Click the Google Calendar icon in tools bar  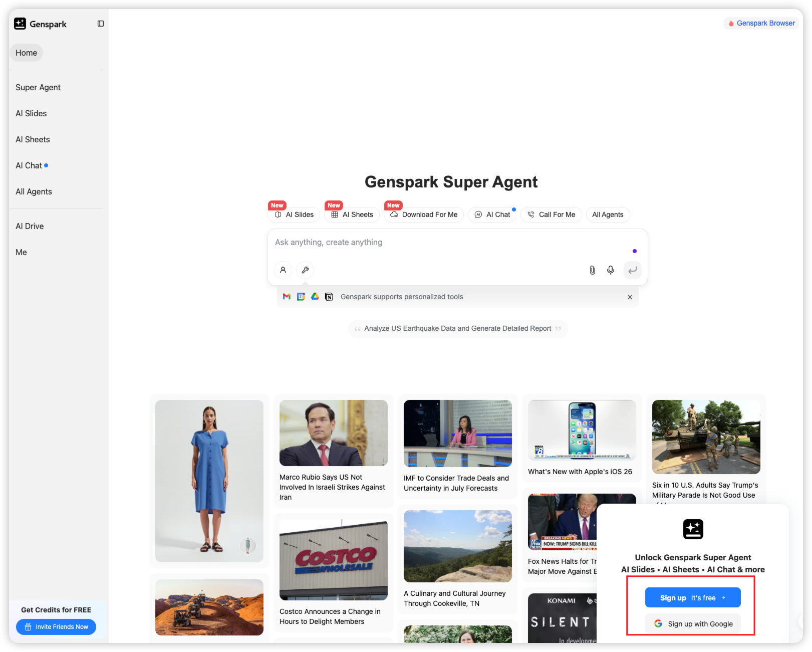pyautogui.click(x=301, y=297)
